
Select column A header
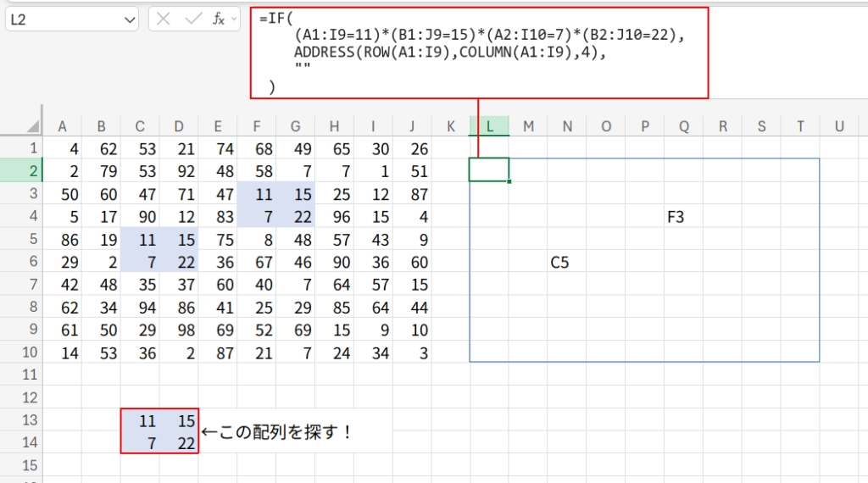62,127
